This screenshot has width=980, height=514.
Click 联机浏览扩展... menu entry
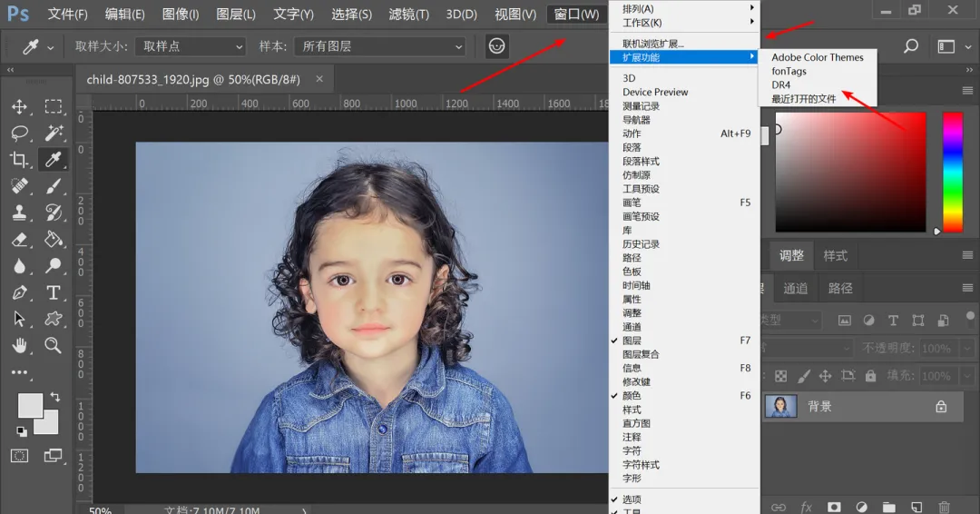[x=684, y=44]
